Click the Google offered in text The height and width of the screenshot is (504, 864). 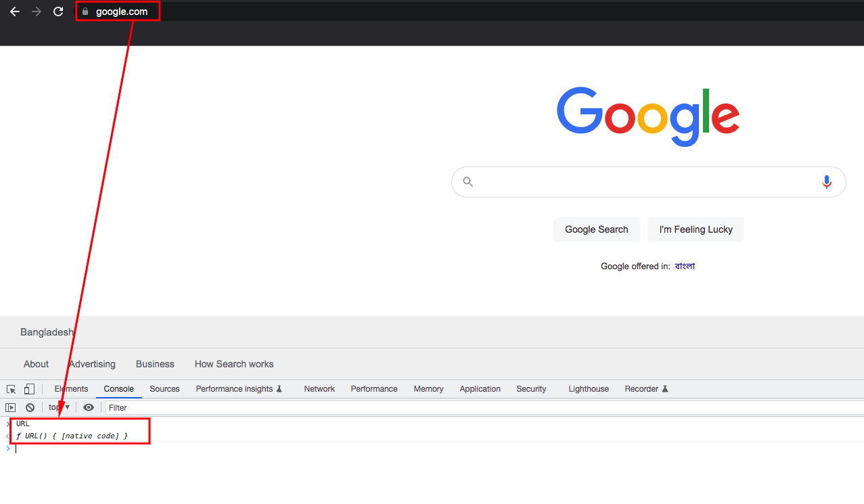635,266
